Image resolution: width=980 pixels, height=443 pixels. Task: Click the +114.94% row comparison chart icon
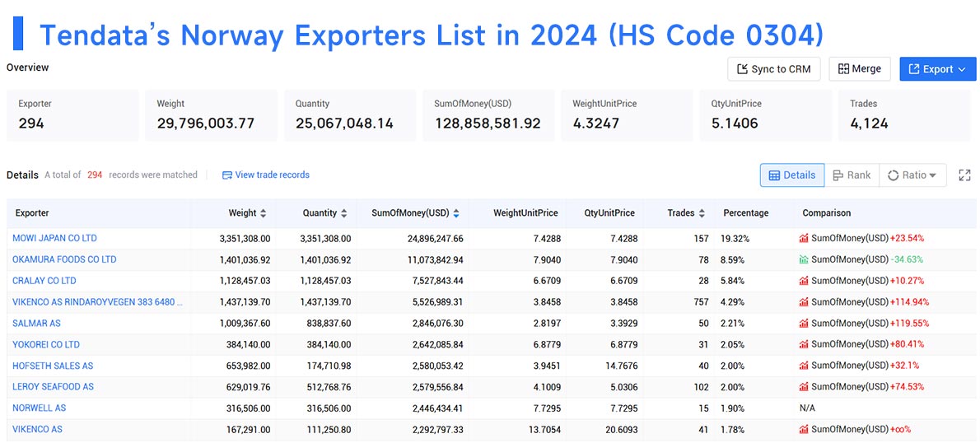click(804, 302)
